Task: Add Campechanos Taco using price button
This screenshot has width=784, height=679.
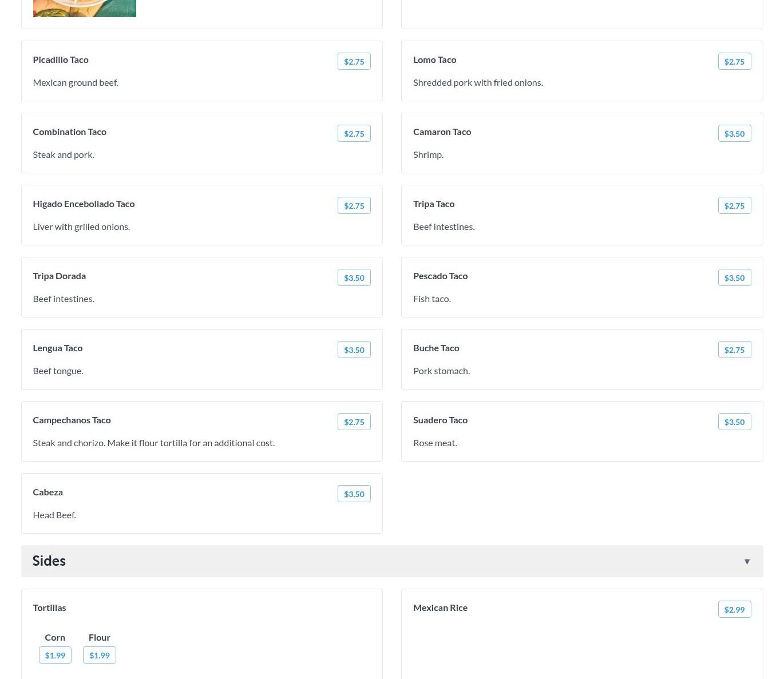Action: [354, 422]
